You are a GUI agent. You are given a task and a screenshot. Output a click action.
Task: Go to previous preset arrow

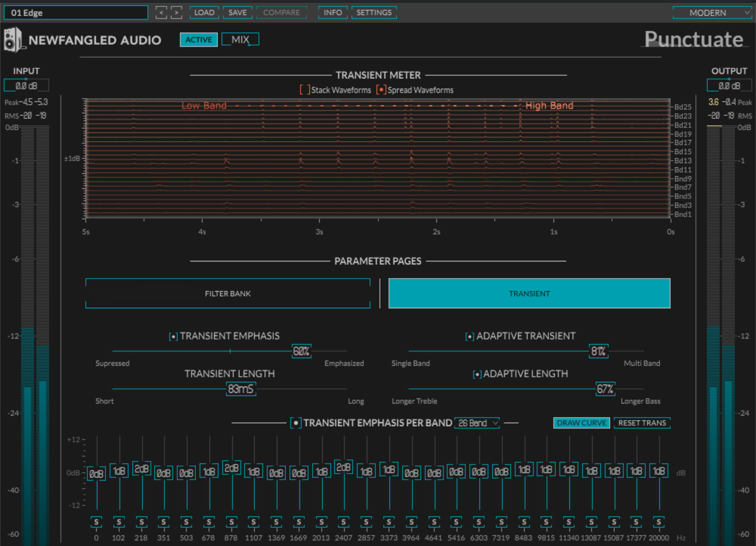pyautogui.click(x=161, y=13)
